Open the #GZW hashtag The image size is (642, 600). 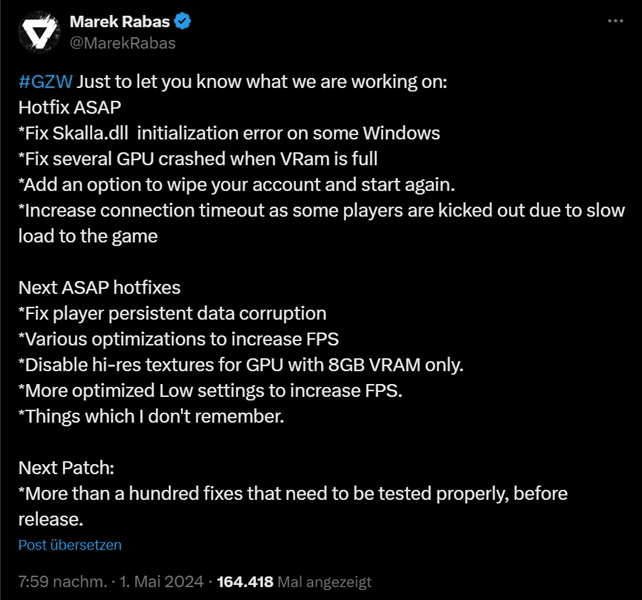[x=45, y=81]
